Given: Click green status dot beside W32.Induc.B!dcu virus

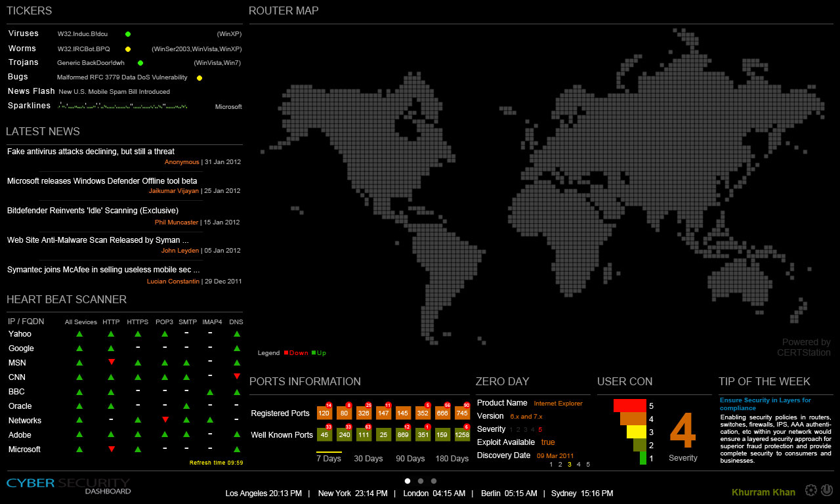Looking at the screenshot, I should (x=128, y=33).
